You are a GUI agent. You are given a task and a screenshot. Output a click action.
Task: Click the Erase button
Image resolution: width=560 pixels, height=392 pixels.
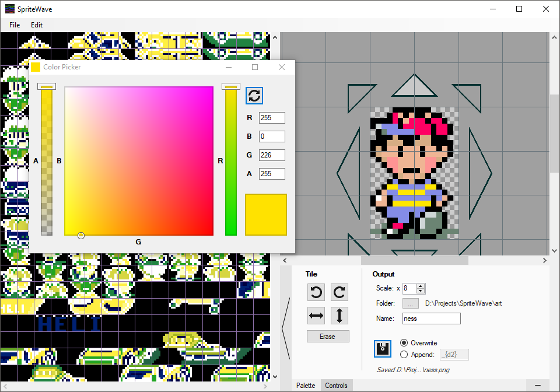pos(328,337)
